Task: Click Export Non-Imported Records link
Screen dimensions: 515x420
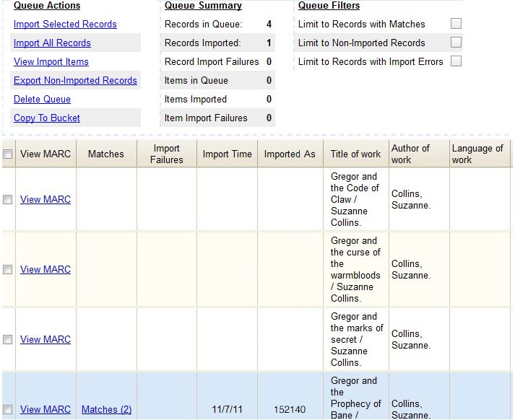Action: (x=75, y=80)
